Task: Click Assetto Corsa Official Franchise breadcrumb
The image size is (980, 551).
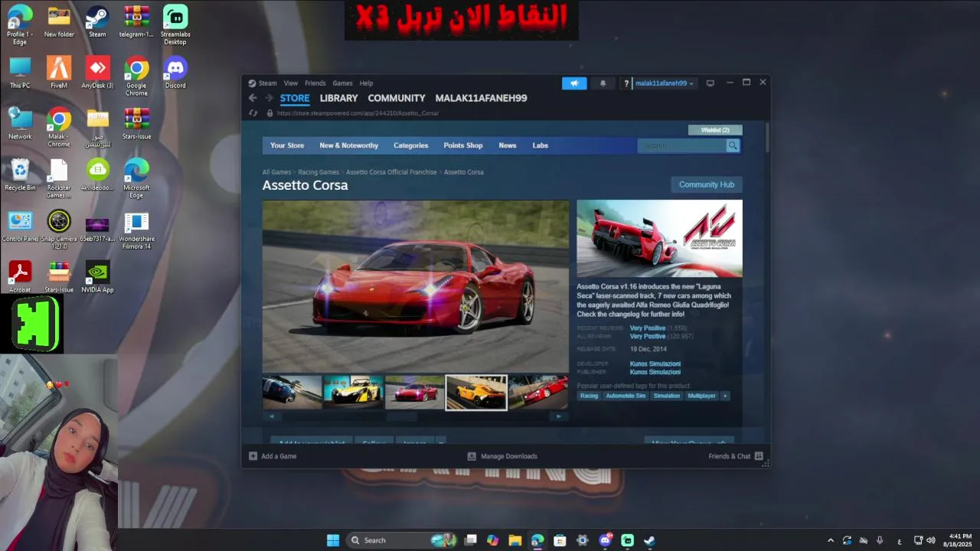Action: [x=391, y=172]
